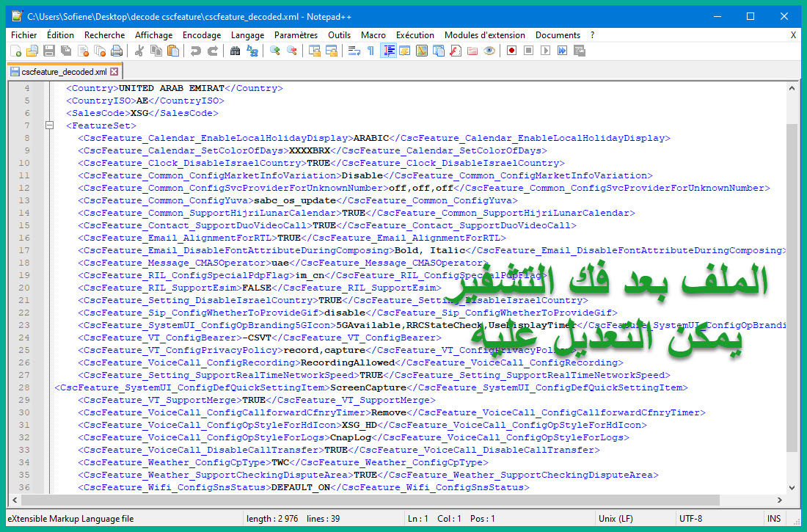Close the cscfeature_decoded.xml tab with its red X

(x=114, y=72)
